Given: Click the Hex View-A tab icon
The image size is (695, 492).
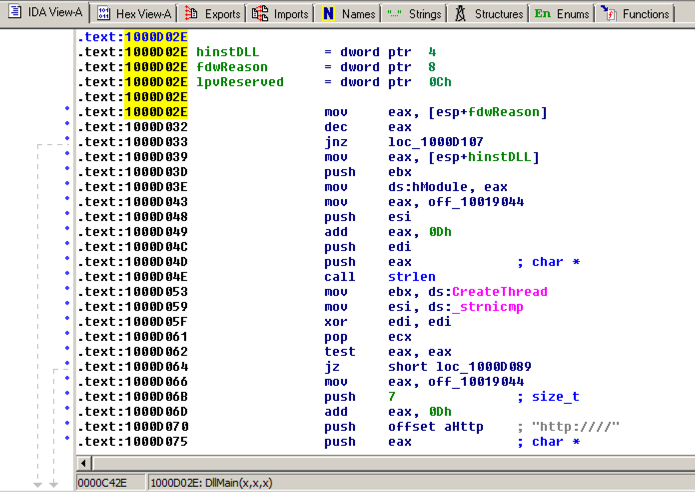Looking at the screenshot, I should click(x=103, y=14).
